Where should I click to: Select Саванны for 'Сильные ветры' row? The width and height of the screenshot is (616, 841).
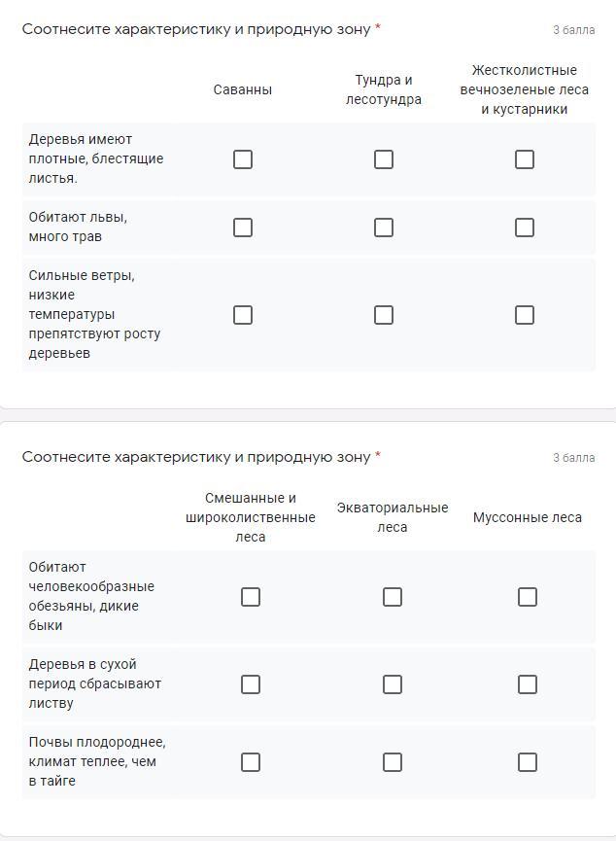pos(243,314)
